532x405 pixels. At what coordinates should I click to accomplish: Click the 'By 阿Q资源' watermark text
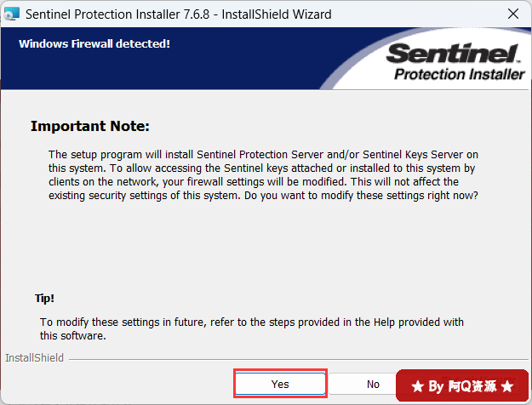point(462,386)
